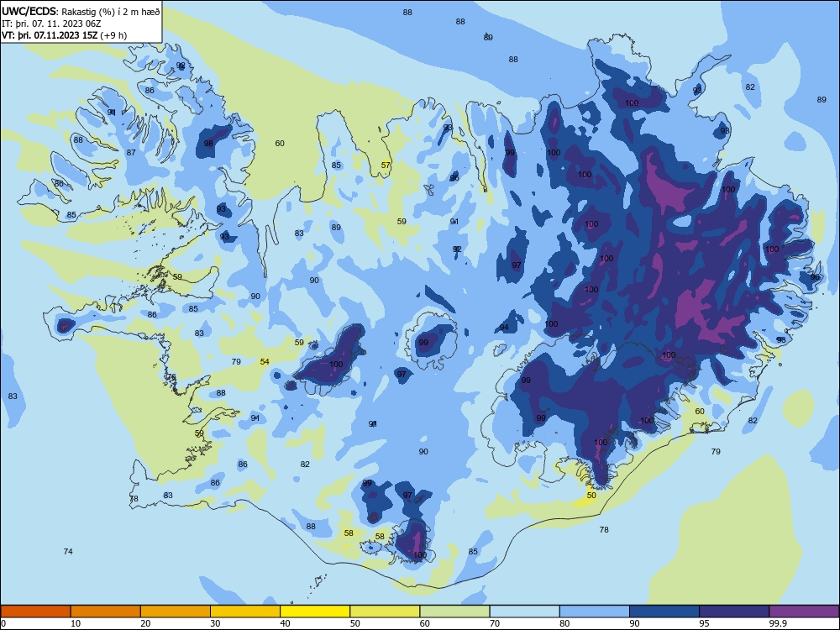Select the bright yellow 40–50 legend swatch
Image resolution: width=840 pixels, height=630 pixels.
click(315, 612)
